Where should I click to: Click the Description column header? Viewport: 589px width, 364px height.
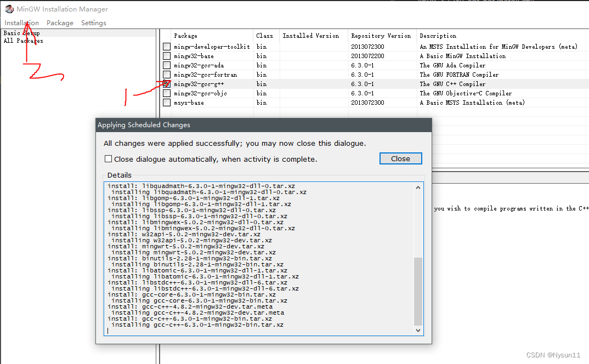(x=438, y=36)
